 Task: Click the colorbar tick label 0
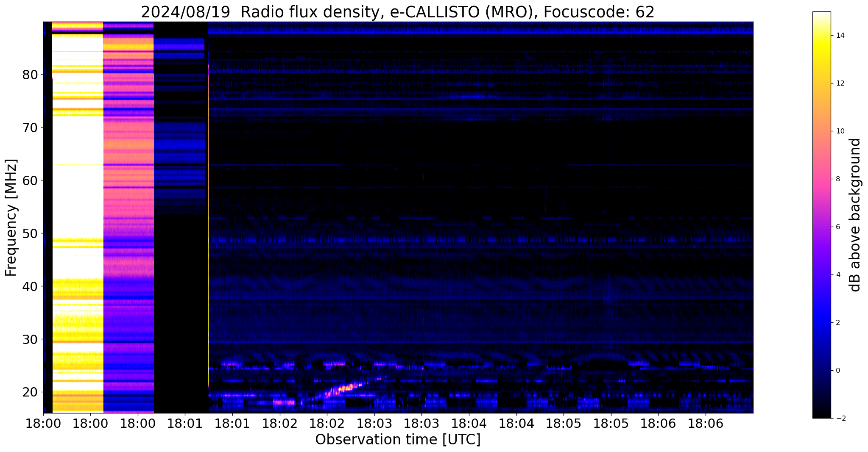tap(837, 371)
